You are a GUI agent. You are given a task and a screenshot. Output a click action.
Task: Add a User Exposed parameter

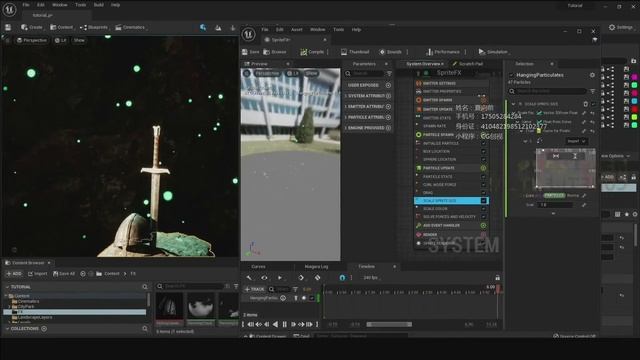(388, 85)
